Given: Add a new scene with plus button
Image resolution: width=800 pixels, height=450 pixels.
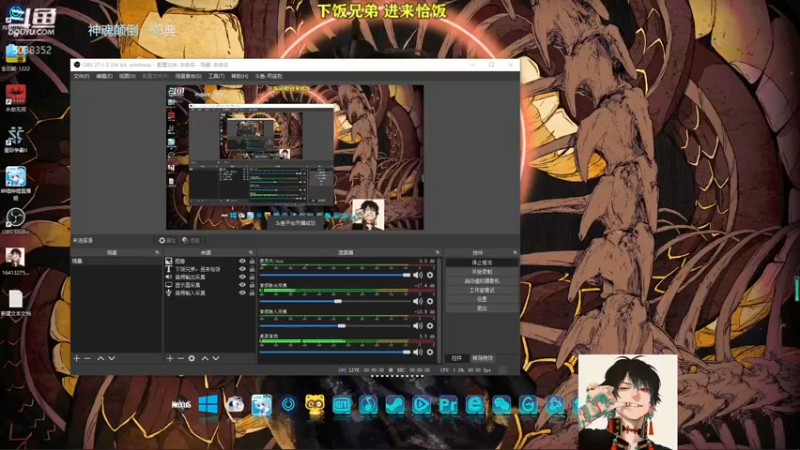Looking at the screenshot, I should 77,358.
